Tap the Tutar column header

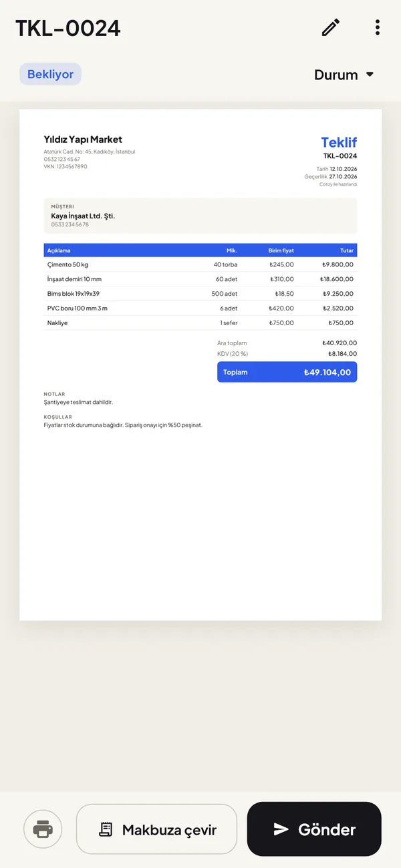point(347,250)
